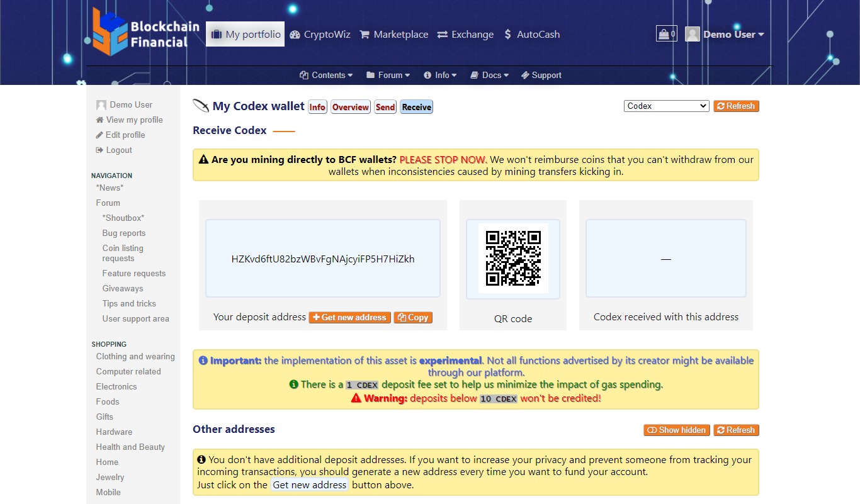This screenshot has width=860, height=504.
Task: Click the QR code image
Action: pos(513,259)
